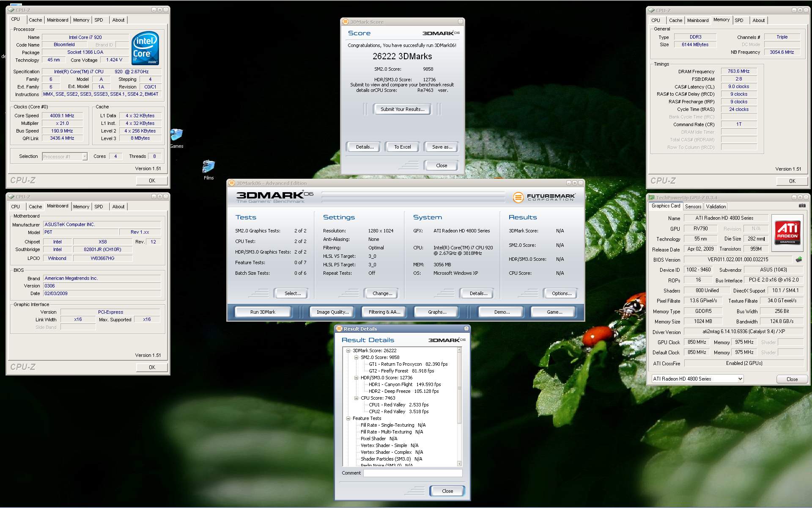This screenshot has width=812, height=508.
Task: Switch to Sensors tab in GPU-Z
Action: pyautogui.click(x=693, y=207)
